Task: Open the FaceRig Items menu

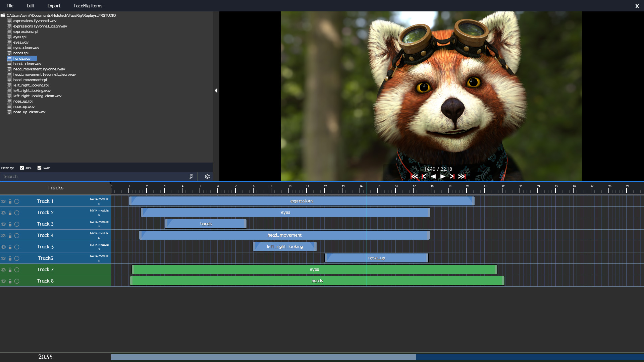Action: coord(88,6)
